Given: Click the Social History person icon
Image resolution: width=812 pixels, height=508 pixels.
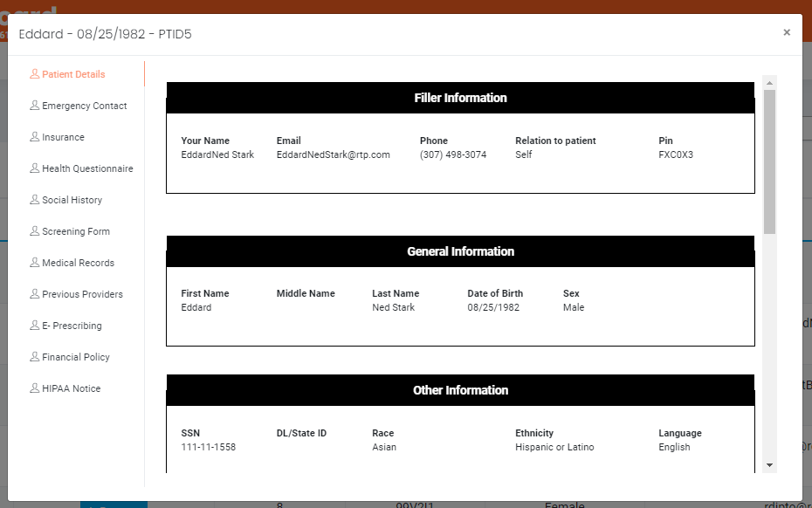Looking at the screenshot, I should click(35, 200).
